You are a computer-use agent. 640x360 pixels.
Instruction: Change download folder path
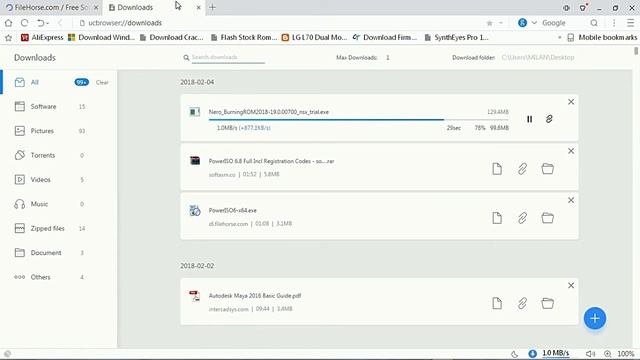coord(538,58)
